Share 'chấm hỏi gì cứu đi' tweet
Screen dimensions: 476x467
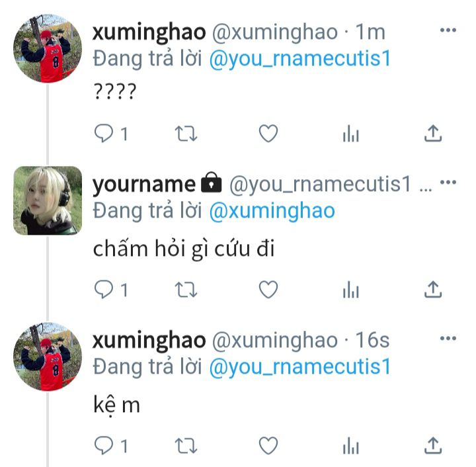[433, 289]
